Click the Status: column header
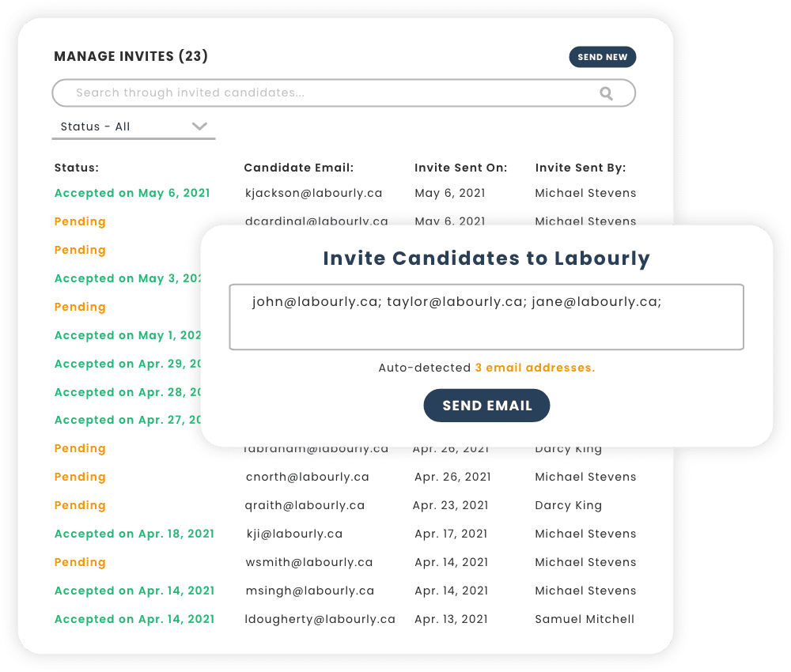The width and height of the screenshot is (791, 672). tap(77, 168)
